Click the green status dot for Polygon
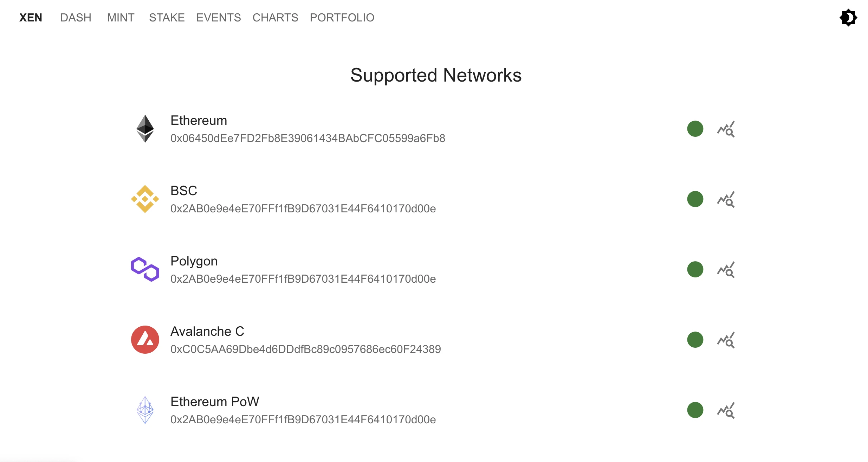This screenshot has height=462, width=868. [x=695, y=269]
